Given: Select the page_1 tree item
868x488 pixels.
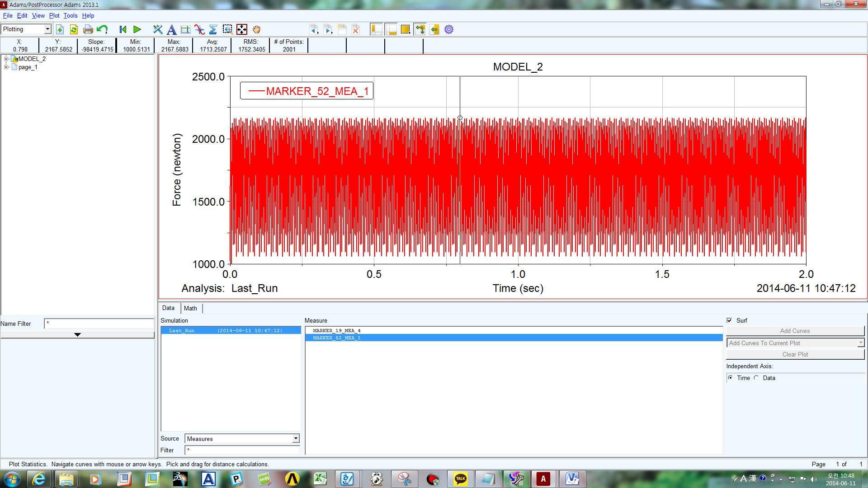Looking at the screenshot, I should tap(28, 67).
